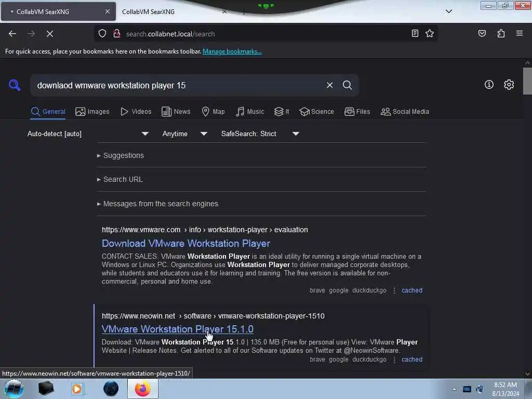532x399 pixels.
Task: Open cached copy of neowin result
Action: [412, 360]
